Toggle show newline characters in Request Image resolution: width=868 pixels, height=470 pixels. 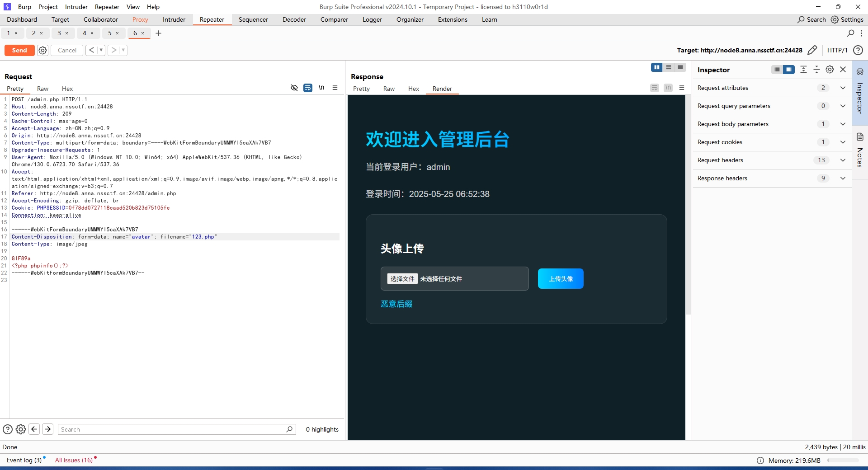coord(321,88)
